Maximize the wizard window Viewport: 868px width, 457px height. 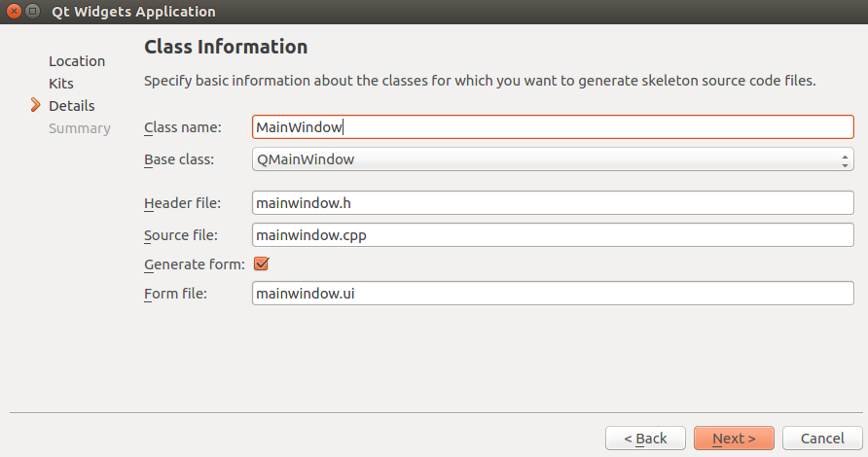pos(51,12)
